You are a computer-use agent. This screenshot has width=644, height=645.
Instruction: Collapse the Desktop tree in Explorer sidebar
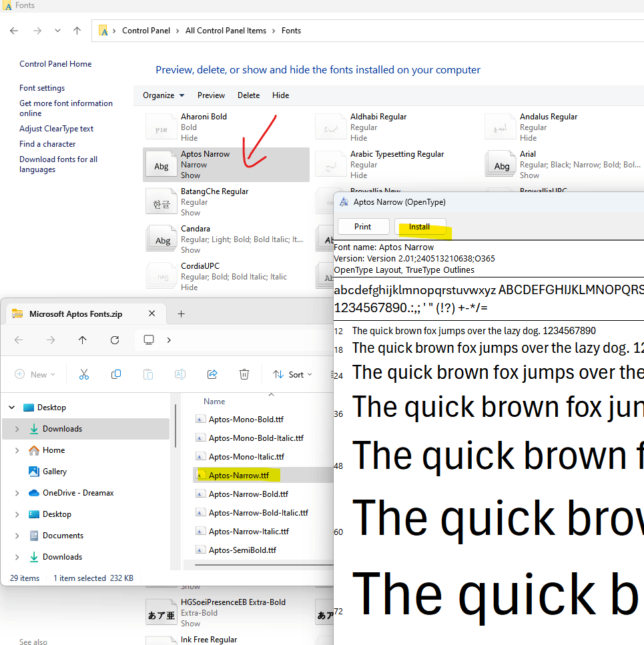click(x=11, y=407)
